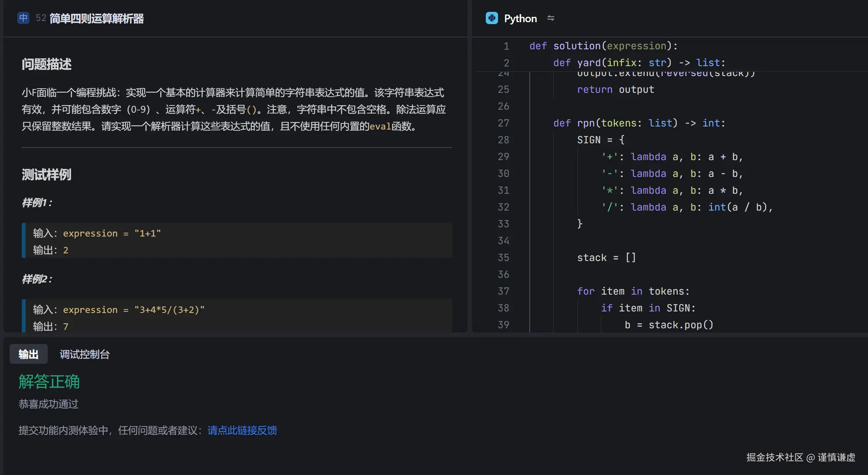Click sticky header line def yard(infix: str)

[639, 63]
